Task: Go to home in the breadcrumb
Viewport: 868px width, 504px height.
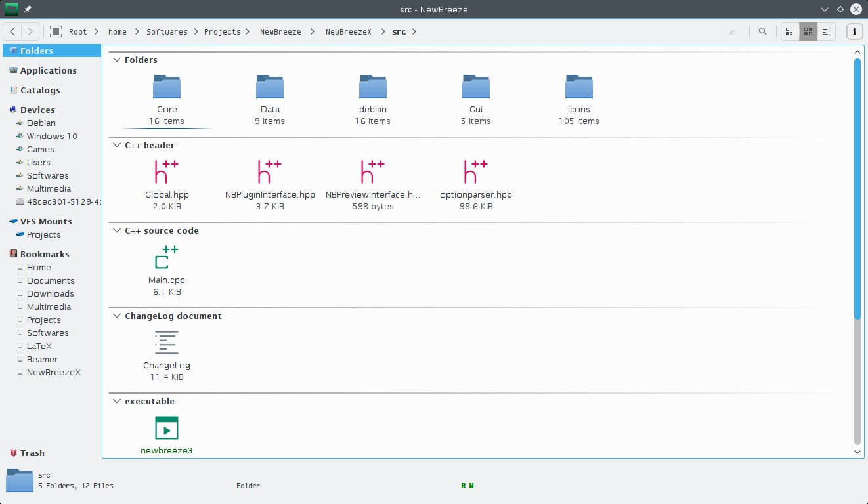Action: 118,31
